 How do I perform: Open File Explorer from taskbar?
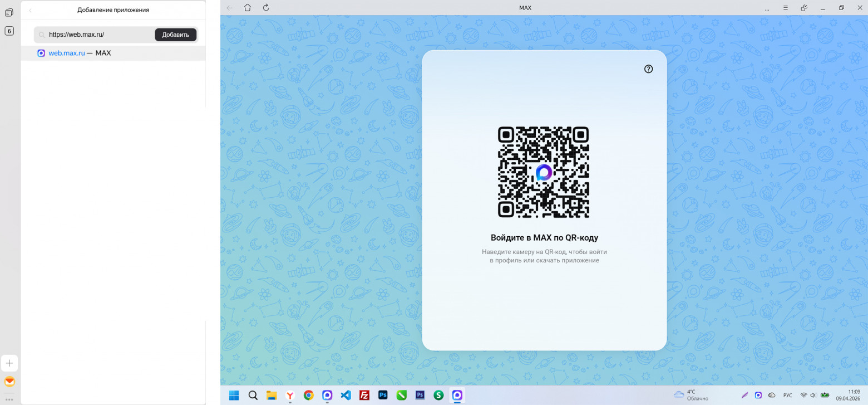tap(272, 395)
